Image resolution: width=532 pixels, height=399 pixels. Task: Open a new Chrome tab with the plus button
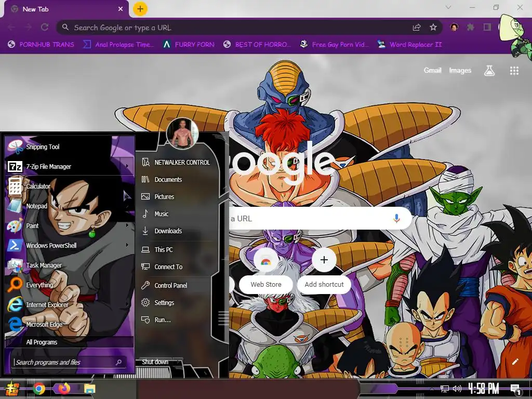(140, 9)
